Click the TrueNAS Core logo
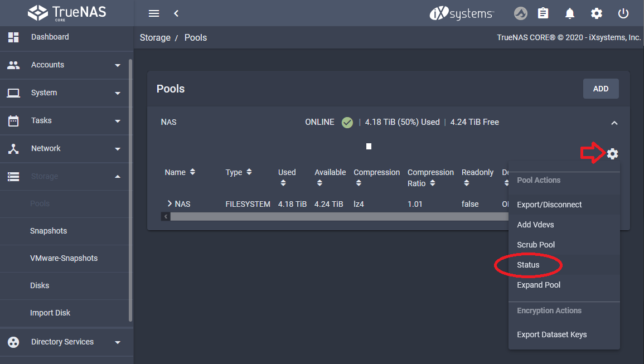This screenshot has height=364, width=644. coord(67,13)
